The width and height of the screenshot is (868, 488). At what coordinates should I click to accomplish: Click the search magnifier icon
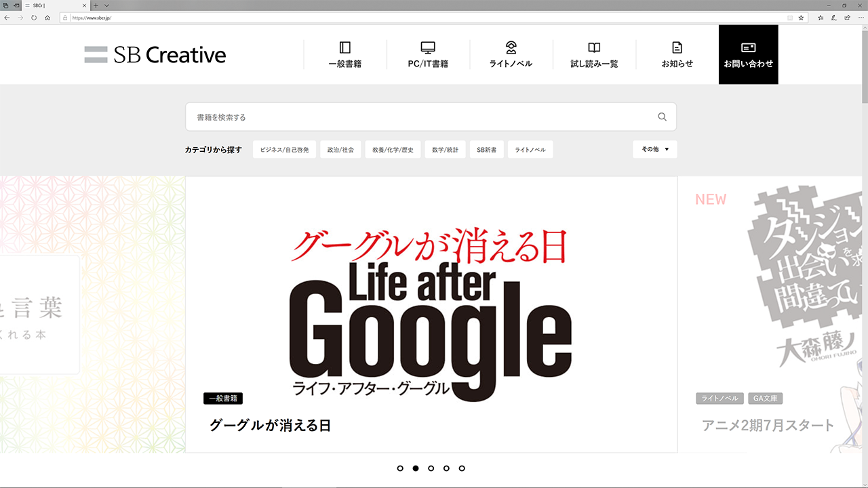pos(663,117)
